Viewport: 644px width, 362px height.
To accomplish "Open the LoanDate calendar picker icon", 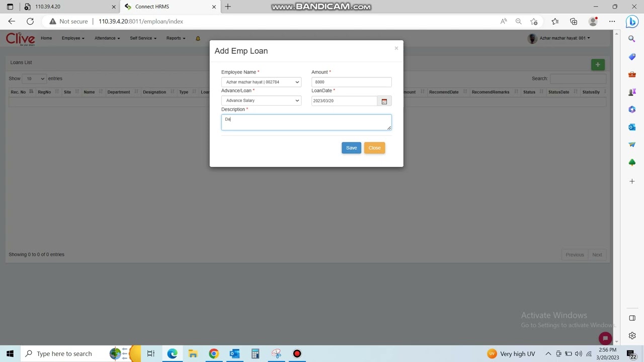I will 384,101.
